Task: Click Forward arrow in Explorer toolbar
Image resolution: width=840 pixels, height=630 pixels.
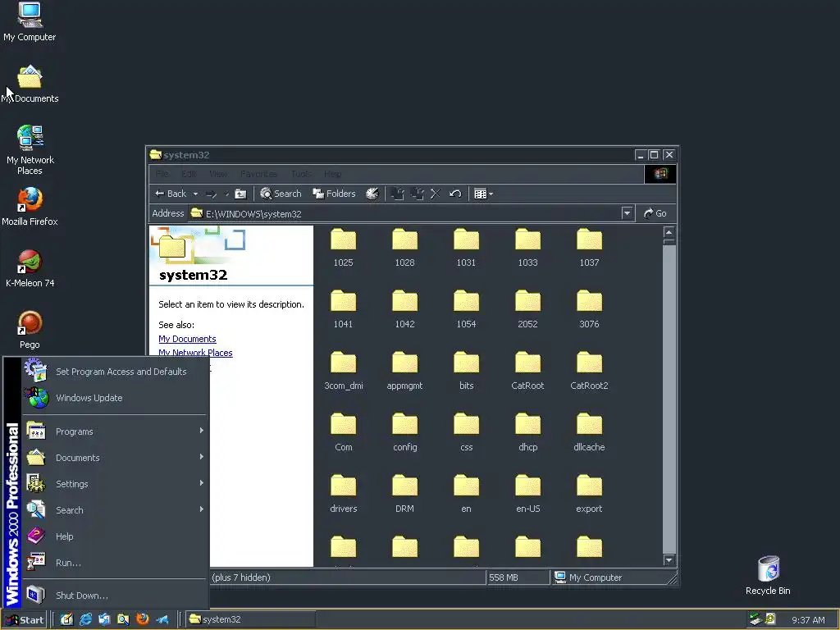Action: [x=211, y=194]
